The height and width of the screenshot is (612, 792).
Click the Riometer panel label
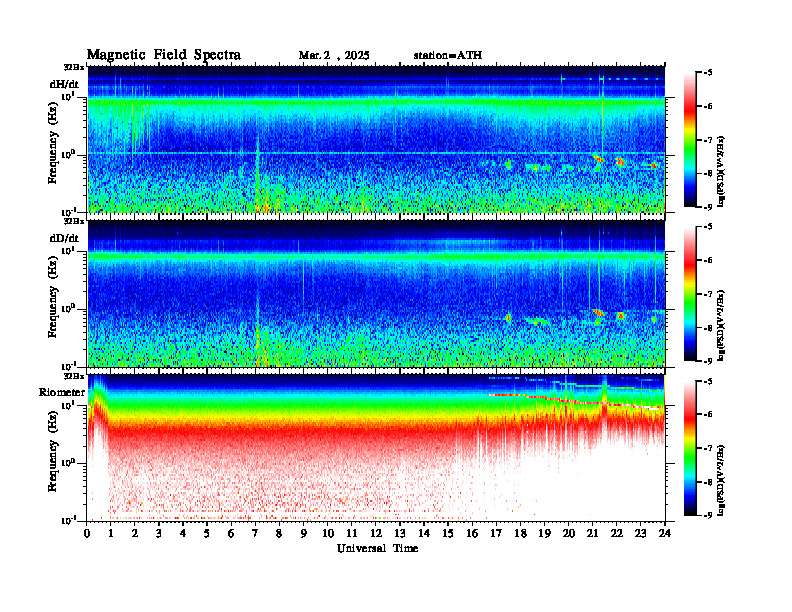[62, 392]
